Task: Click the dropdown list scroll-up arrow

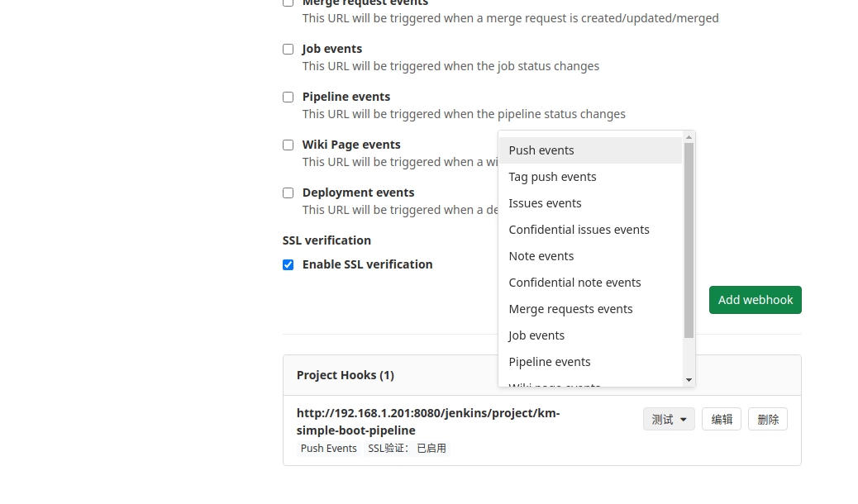Action: coord(689,137)
